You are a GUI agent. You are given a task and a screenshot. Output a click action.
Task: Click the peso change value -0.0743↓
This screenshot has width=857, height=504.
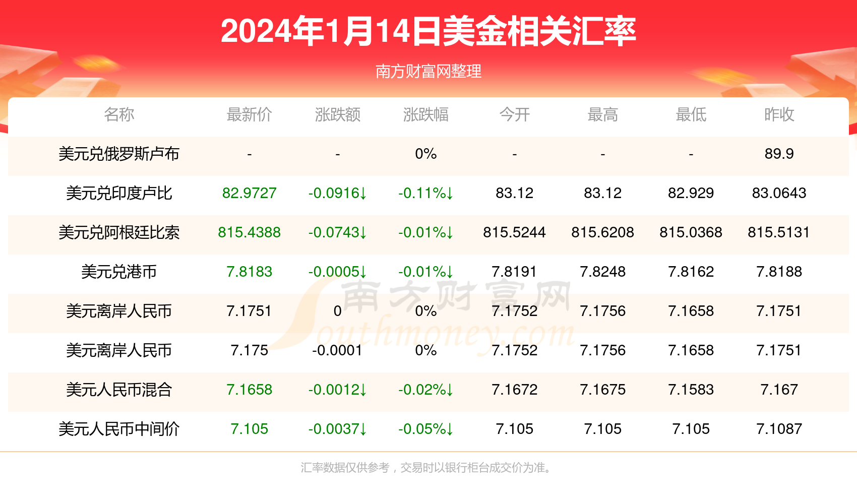[337, 232]
